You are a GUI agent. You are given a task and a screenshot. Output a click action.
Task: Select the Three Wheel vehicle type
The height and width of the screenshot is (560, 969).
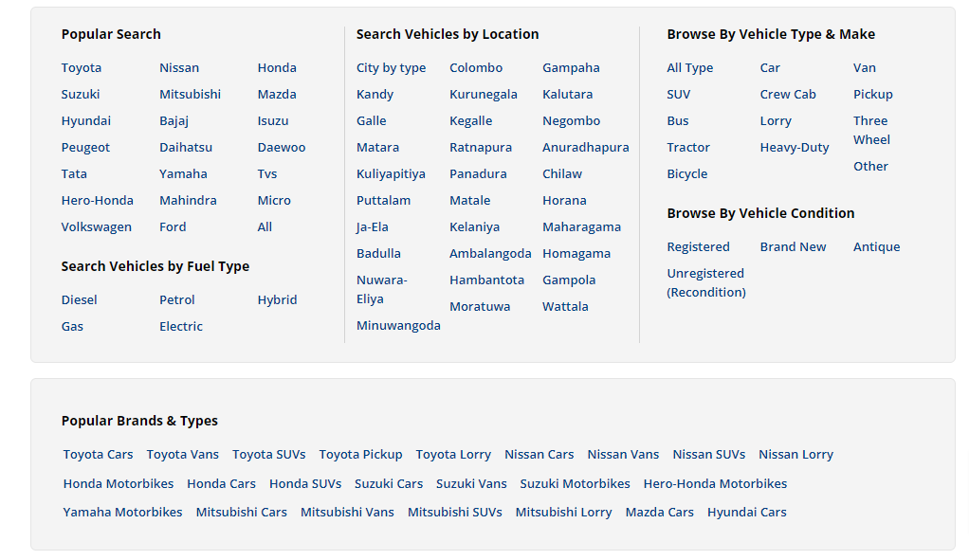(x=870, y=130)
